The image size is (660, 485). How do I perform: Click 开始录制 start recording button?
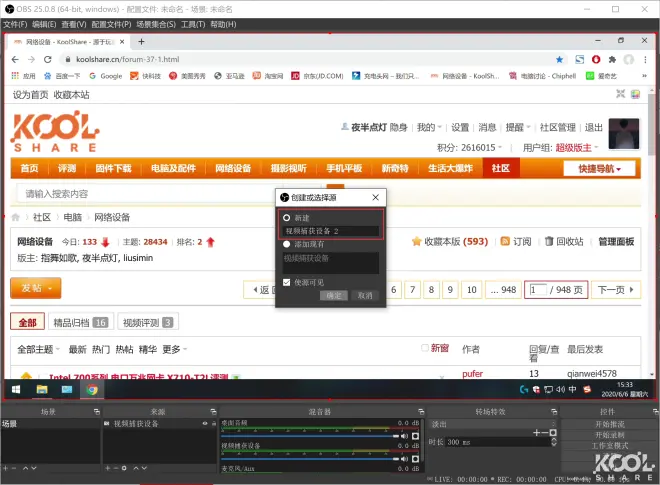click(x=610, y=434)
